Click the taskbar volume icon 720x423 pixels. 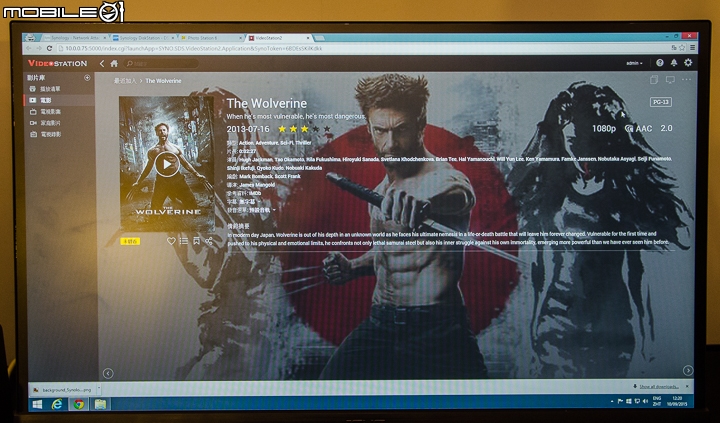[645, 401]
